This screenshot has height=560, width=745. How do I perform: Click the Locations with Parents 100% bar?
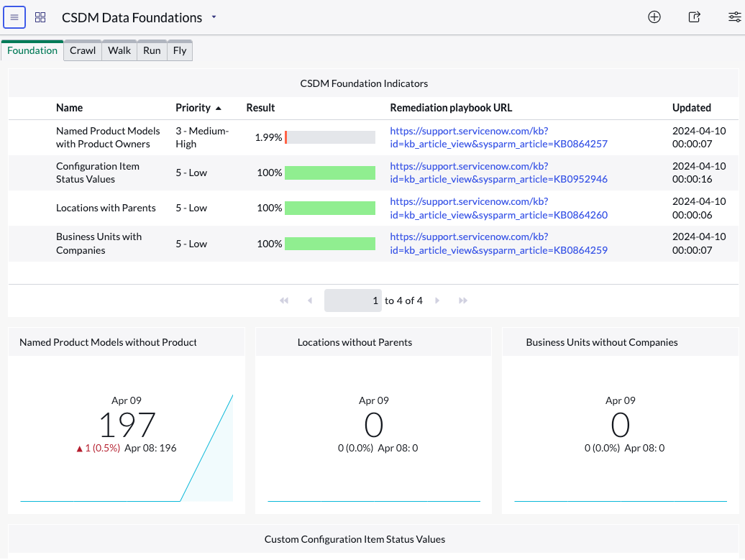click(x=330, y=208)
